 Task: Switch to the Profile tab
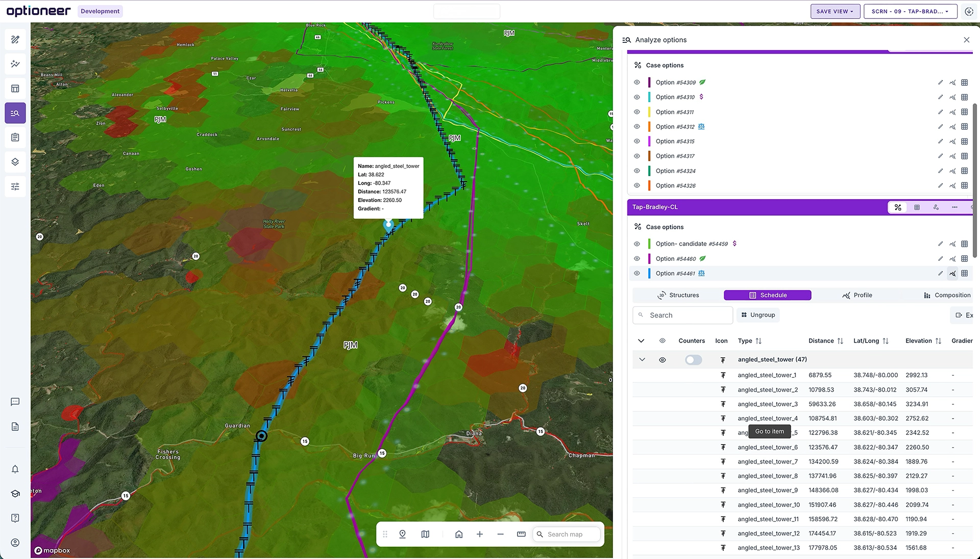point(857,295)
